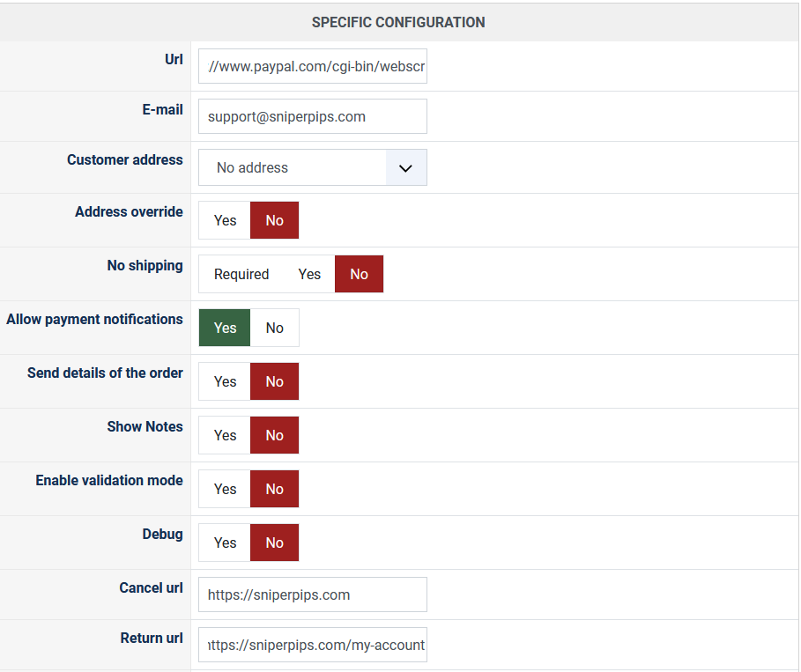Turn on Debug with Yes
Viewport: 801px width, 672px height.
pyautogui.click(x=225, y=543)
